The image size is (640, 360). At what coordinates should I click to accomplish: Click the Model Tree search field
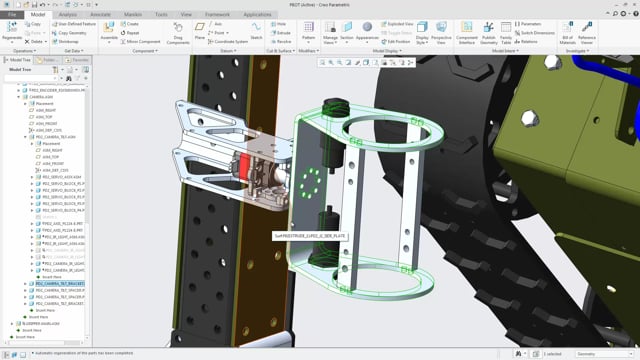(x=31, y=78)
